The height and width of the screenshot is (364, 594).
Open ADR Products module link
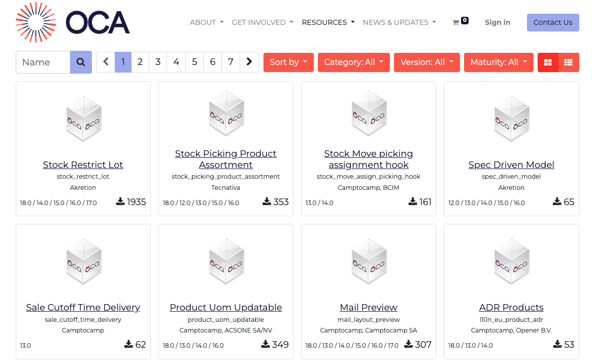tap(511, 307)
